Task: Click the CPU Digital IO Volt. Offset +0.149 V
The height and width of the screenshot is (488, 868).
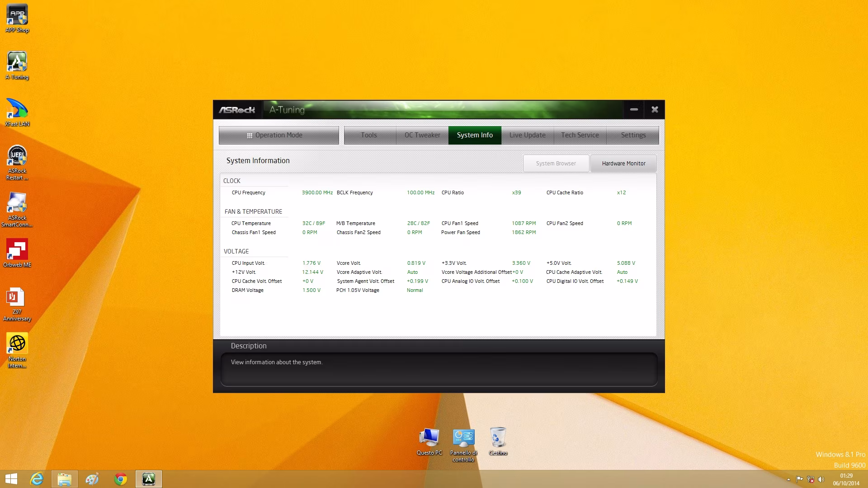Action: 627,281
